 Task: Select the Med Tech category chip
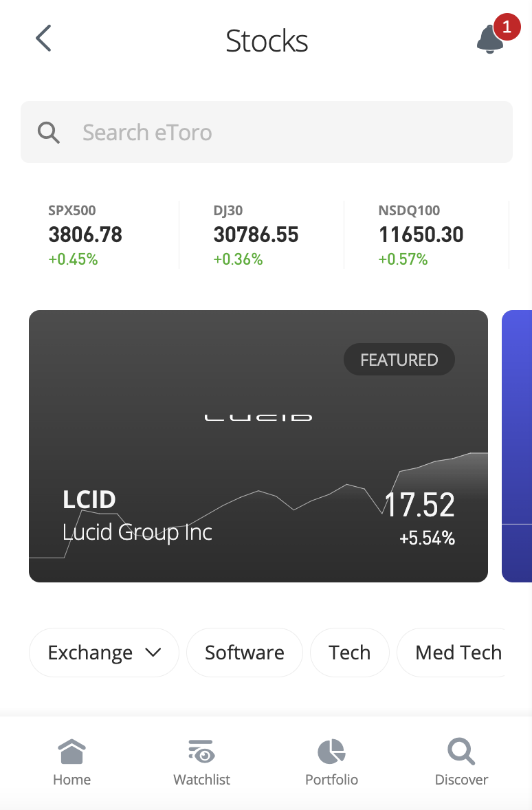point(458,653)
